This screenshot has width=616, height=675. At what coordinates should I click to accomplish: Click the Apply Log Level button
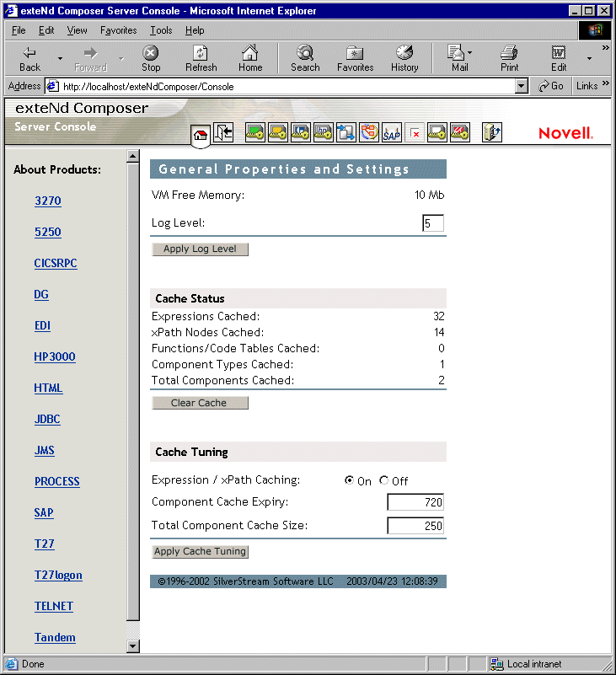(201, 249)
